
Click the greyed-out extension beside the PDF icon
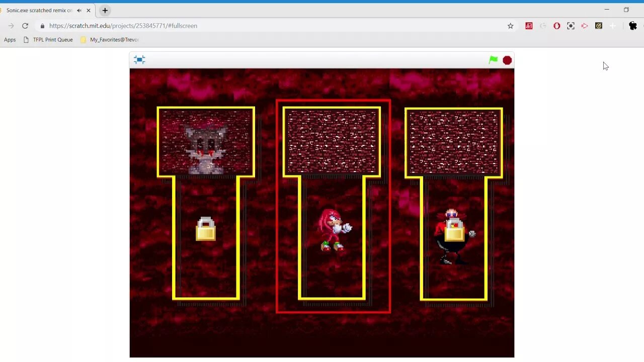tap(543, 26)
